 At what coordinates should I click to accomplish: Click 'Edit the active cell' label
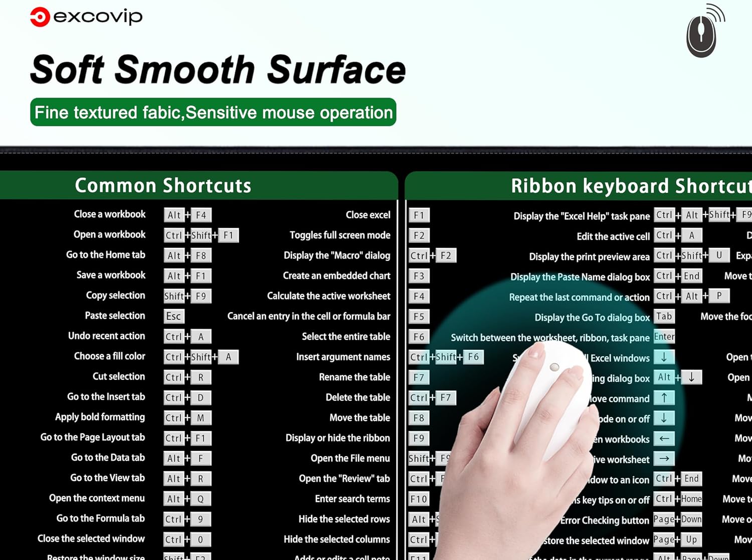pos(613,236)
